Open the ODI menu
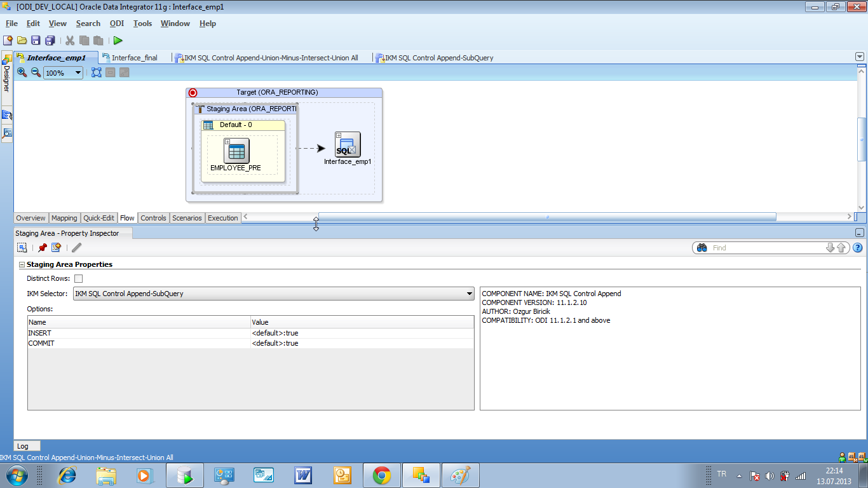This screenshot has width=868, height=488. [x=117, y=24]
